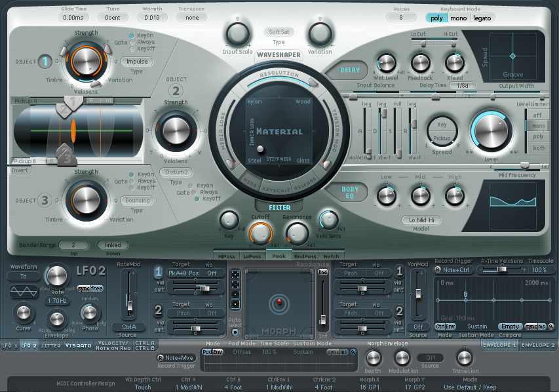Enable Object 1 with its number button

point(45,62)
